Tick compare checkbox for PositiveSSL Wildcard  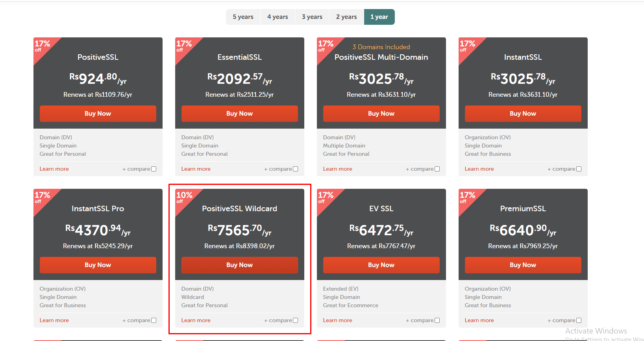click(296, 321)
